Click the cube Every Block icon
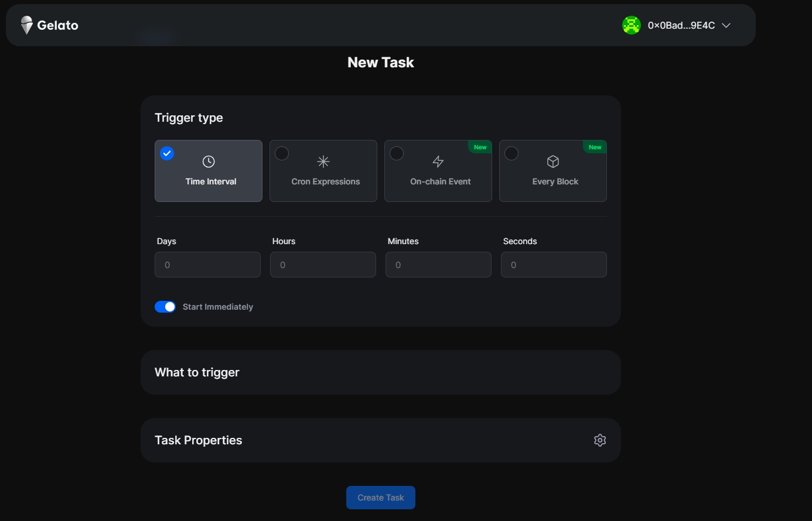This screenshot has width=812, height=521. coord(553,162)
